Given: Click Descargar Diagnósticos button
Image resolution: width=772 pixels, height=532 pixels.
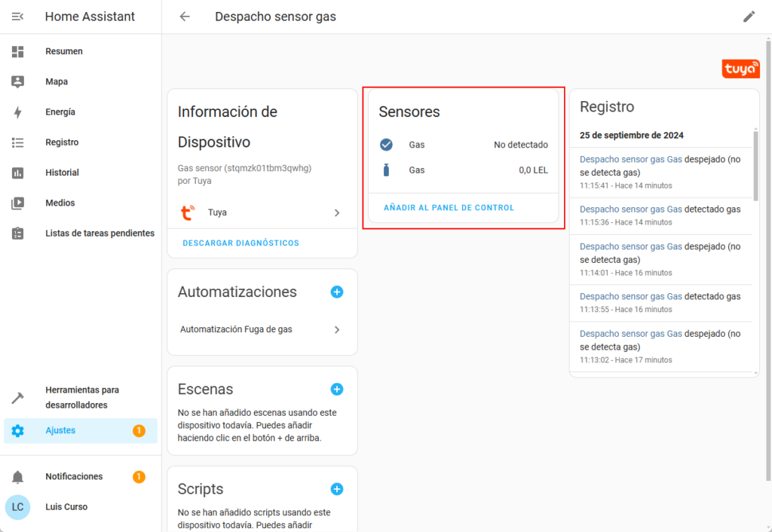Looking at the screenshot, I should [240, 243].
